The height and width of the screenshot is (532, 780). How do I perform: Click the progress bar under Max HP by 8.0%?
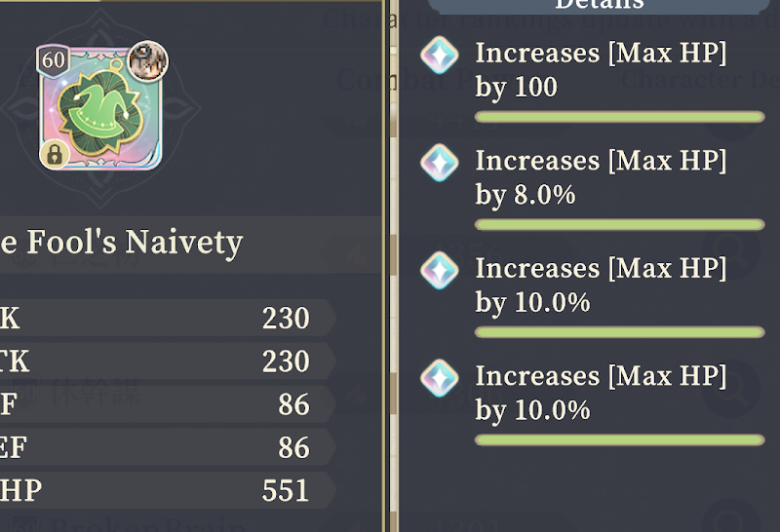pos(619,225)
